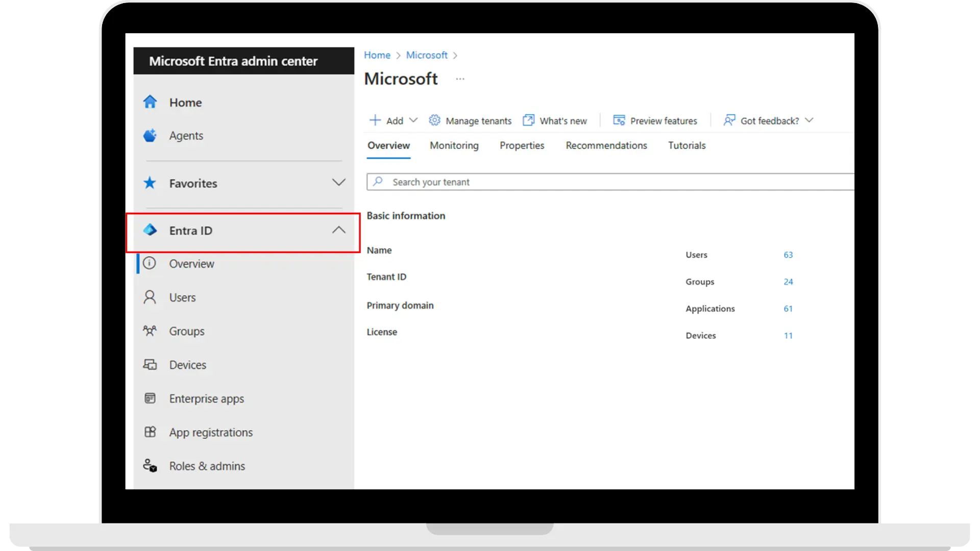Click the Manage tenants gear icon
The height and width of the screenshot is (551, 980).
coord(434,120)
